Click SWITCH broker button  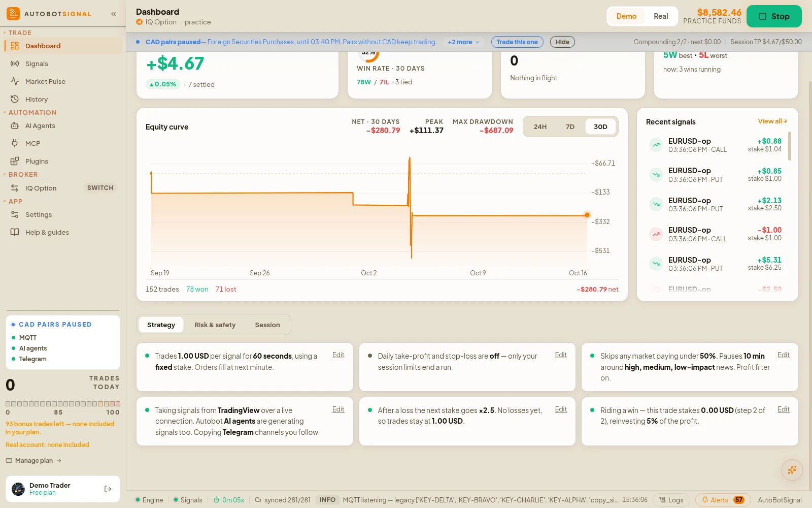100,188
